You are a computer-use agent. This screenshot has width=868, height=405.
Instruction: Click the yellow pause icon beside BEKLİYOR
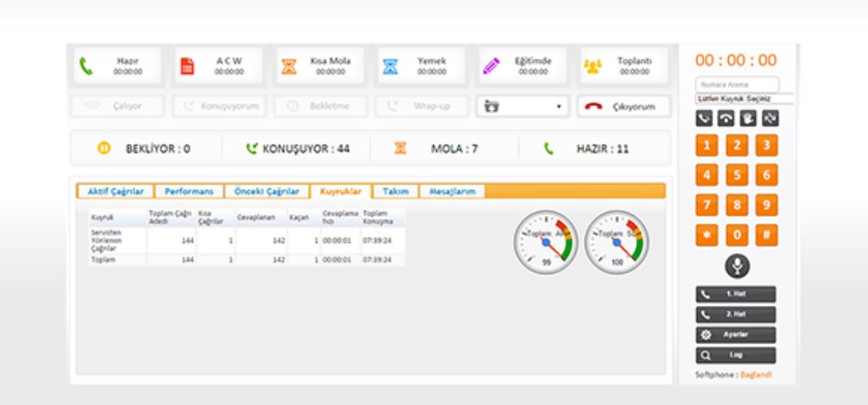click(x=104, y=148)
